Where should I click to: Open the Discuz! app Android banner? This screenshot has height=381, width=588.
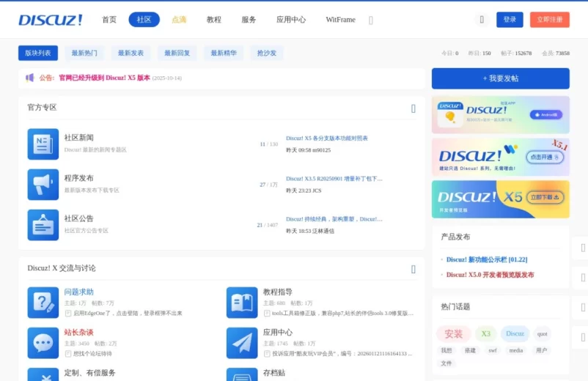point(501,115)
